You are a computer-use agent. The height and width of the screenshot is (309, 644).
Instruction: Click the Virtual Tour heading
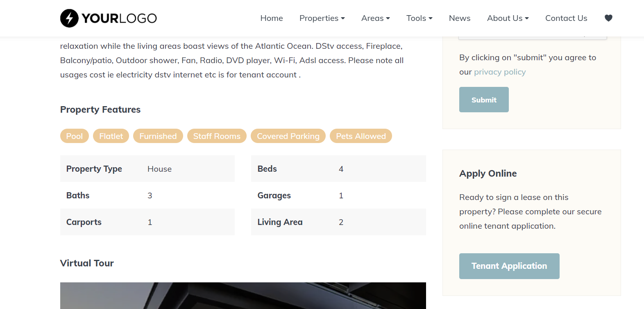87,263
